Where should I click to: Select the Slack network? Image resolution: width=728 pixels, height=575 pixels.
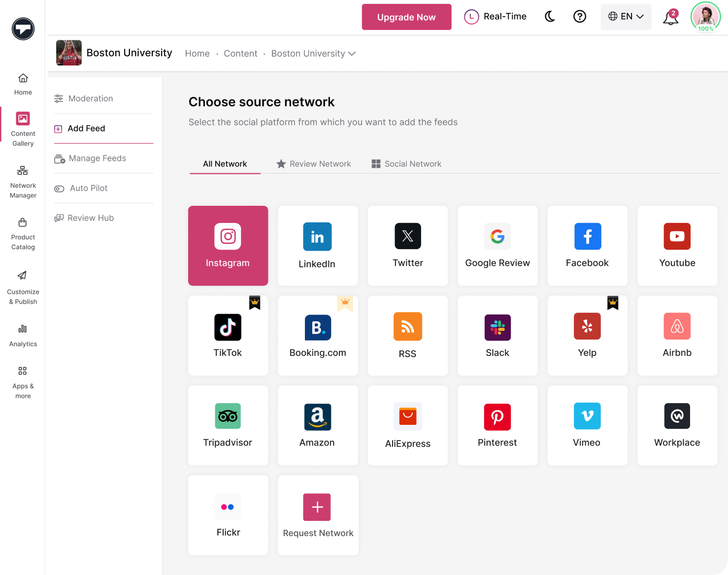[497, 336]
